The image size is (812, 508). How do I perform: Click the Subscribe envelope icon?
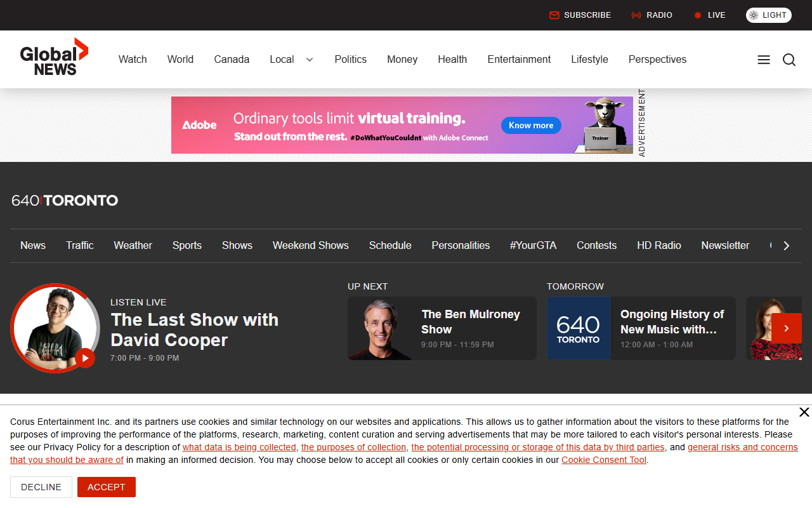point(554,15)
